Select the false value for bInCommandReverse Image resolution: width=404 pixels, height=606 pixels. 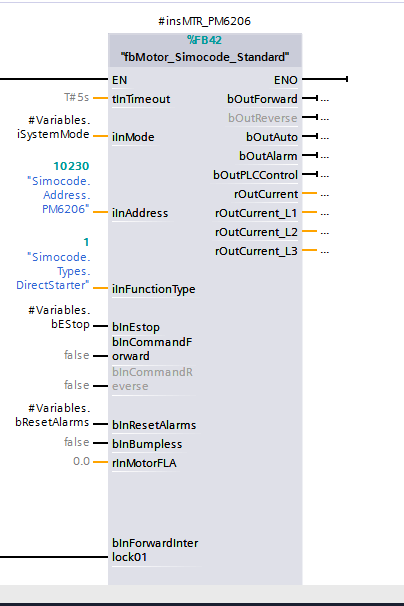pyautogui.click(x=77, y=385)
